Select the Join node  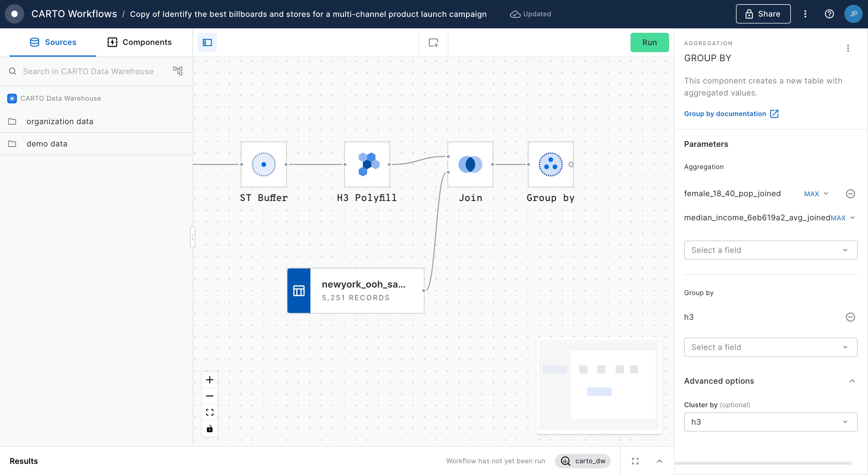pos(470,164)
